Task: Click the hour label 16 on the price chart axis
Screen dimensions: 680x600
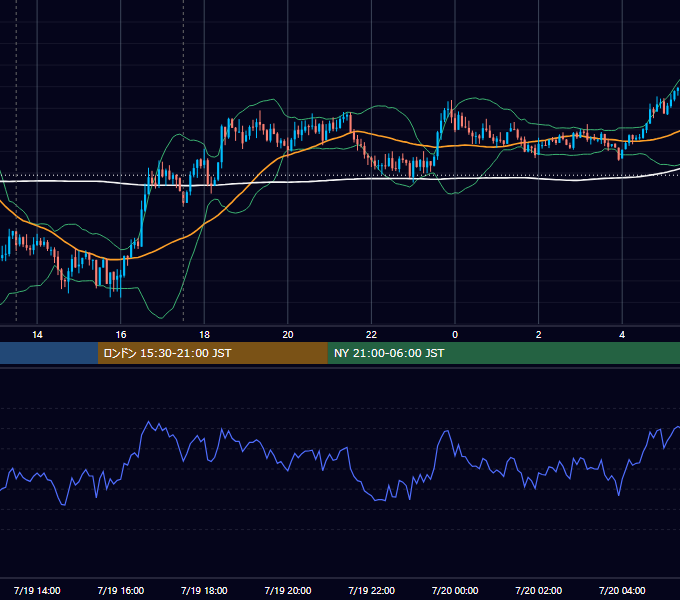Action: [121, 335]
